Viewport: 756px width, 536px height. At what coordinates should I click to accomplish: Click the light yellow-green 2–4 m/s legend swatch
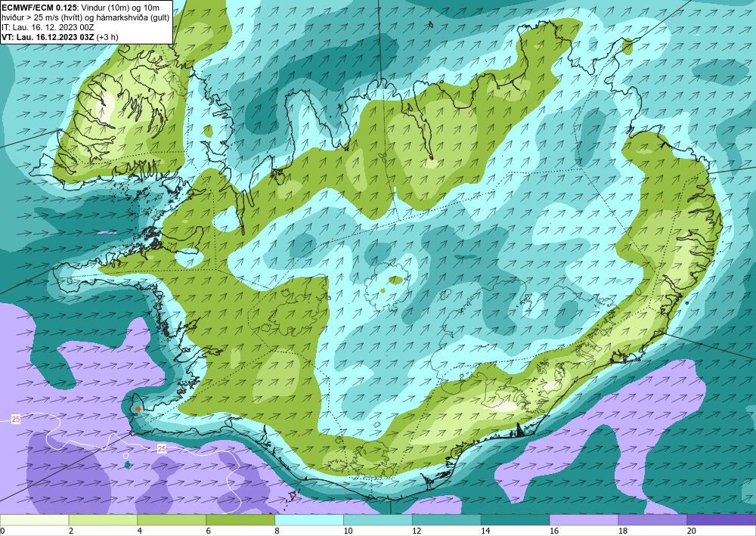(x=103, y=520)
